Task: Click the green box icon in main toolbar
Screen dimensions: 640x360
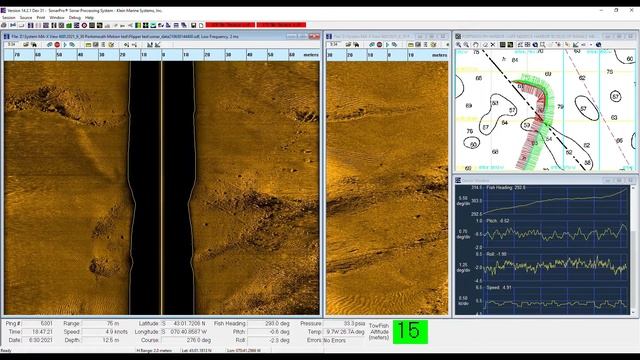Action: (69, 25)
